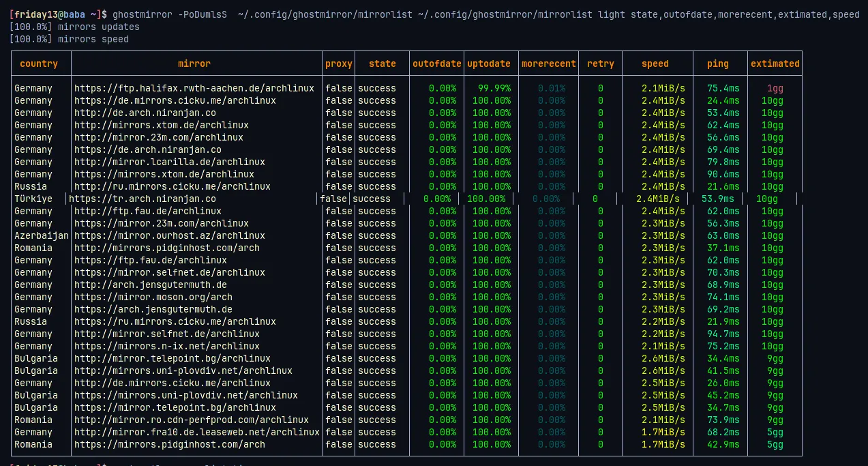Select the http://arch.jensgutermuth.de URL

[x=151, y=285]
